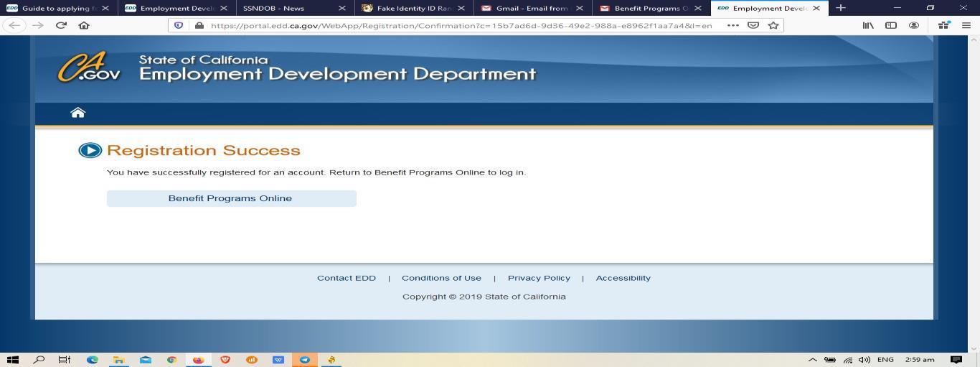Open page actions three-dot menu
Screen dimensions: 980x367
tap(732, 25)
